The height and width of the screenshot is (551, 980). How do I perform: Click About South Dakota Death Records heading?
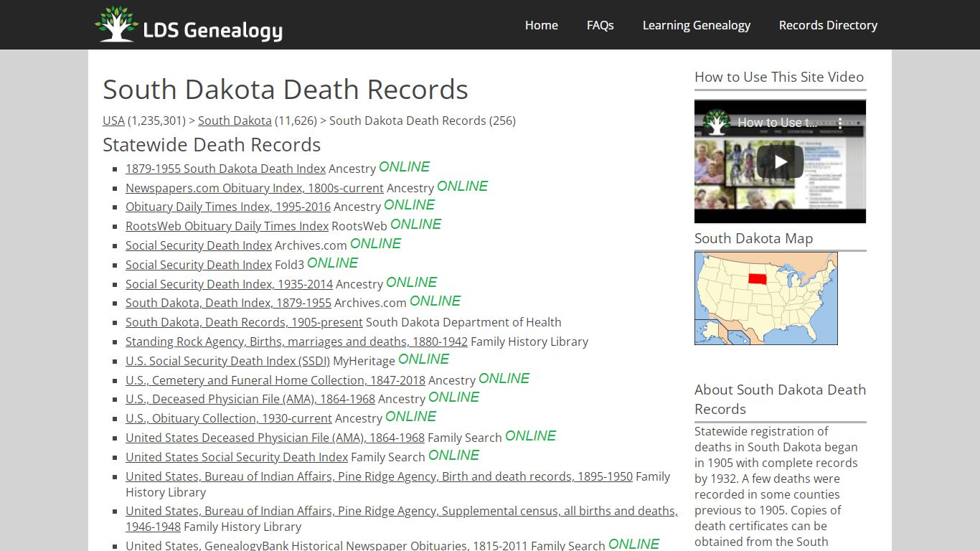click(780, 400)
